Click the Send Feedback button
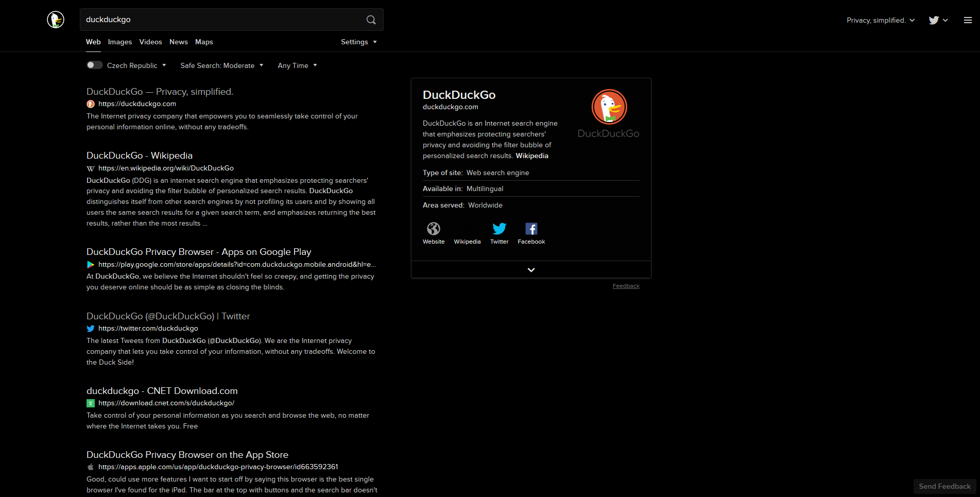980x497 pixels. pos(944,486)
